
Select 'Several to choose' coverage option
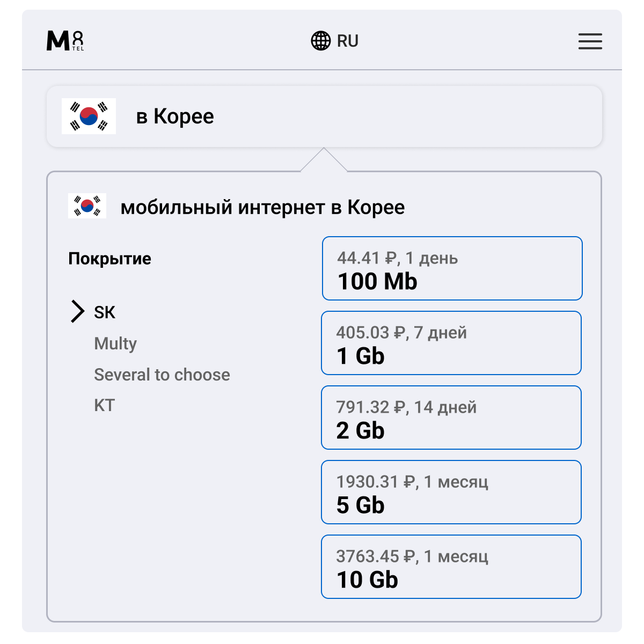tap(162, 375)
